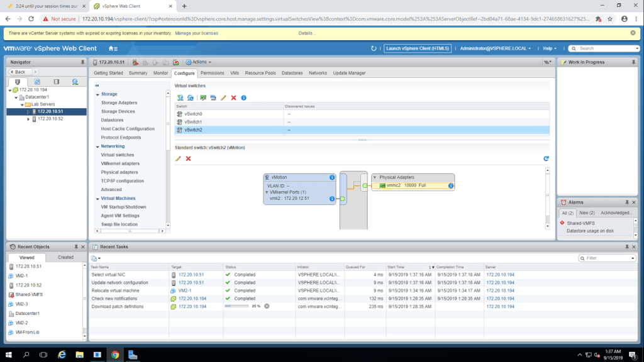Collapse the Physical Adapters group
This screenshot has width=644, height=362.
(375, 177)
